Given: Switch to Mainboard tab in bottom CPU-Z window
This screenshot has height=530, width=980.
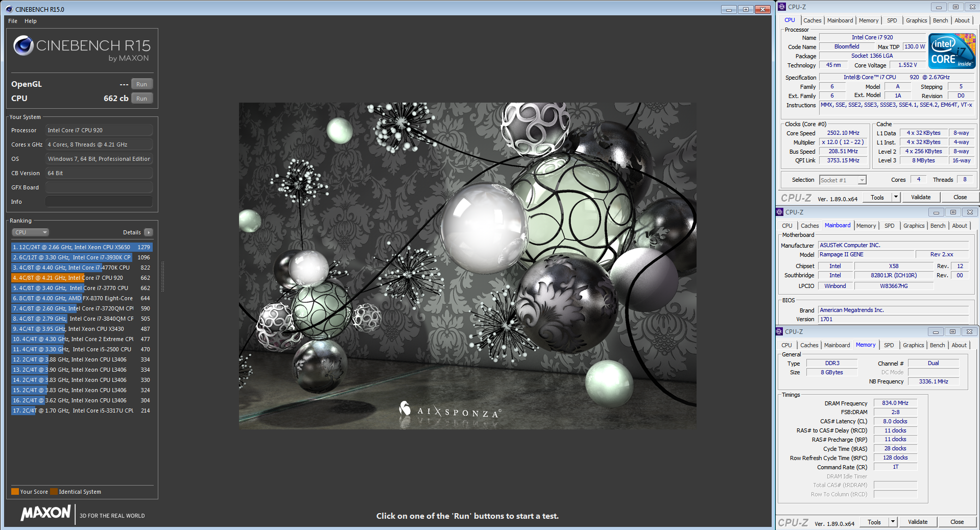Looking at the screenshot, I should click(837, 345).
